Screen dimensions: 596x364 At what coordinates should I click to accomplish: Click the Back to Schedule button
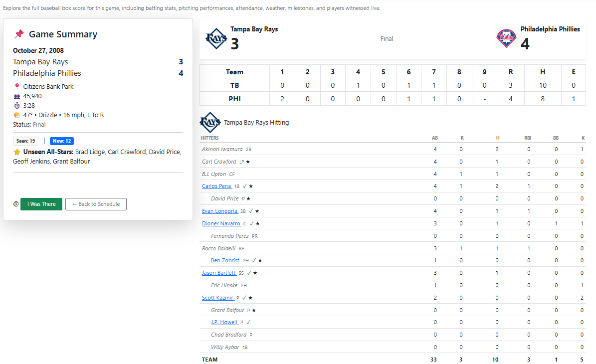96,204
